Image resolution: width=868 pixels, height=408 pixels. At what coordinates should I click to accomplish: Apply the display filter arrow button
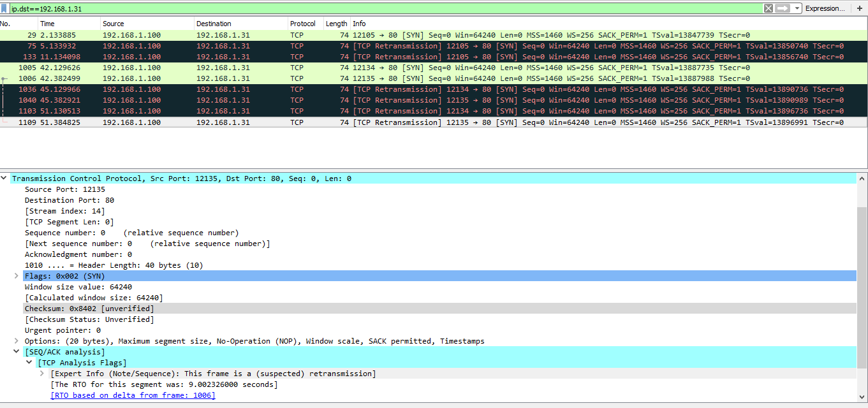point(783,8)
